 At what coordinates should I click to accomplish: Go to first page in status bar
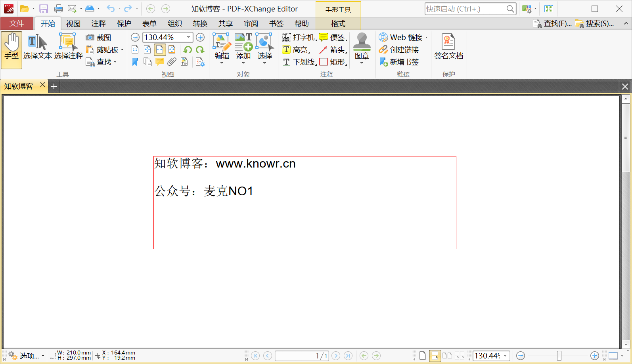(x=256, y=356)
